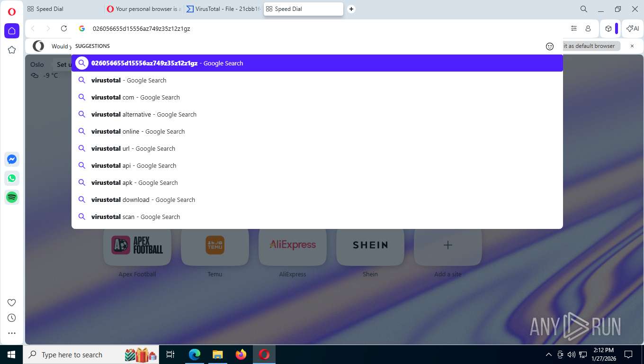Click the smiley feedback icon
Viewport: 644px width, 364px height.
pyautogui.click(x=550, y=46)
